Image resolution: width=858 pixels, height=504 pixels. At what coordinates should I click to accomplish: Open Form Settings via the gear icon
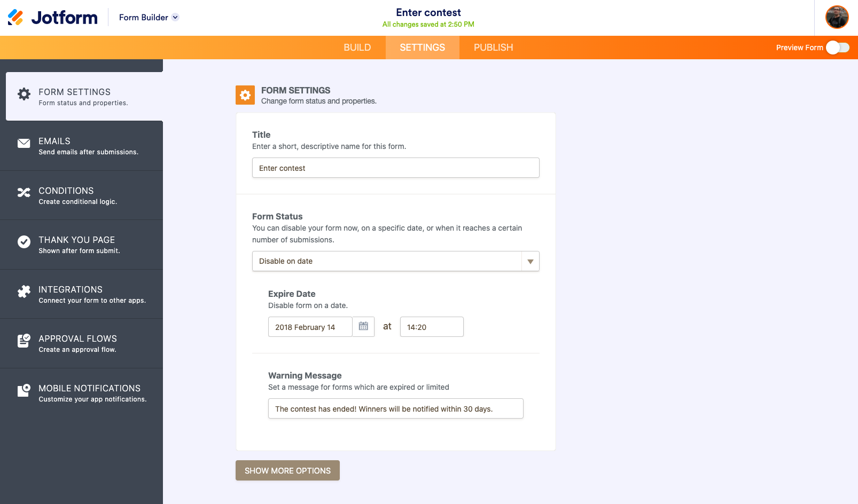tap(24, 94)
